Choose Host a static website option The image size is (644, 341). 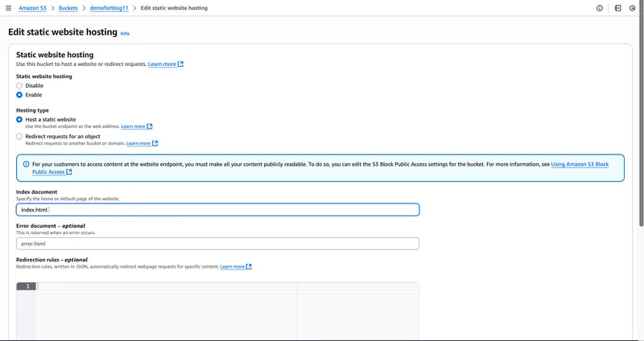click(x=19, y=119)
